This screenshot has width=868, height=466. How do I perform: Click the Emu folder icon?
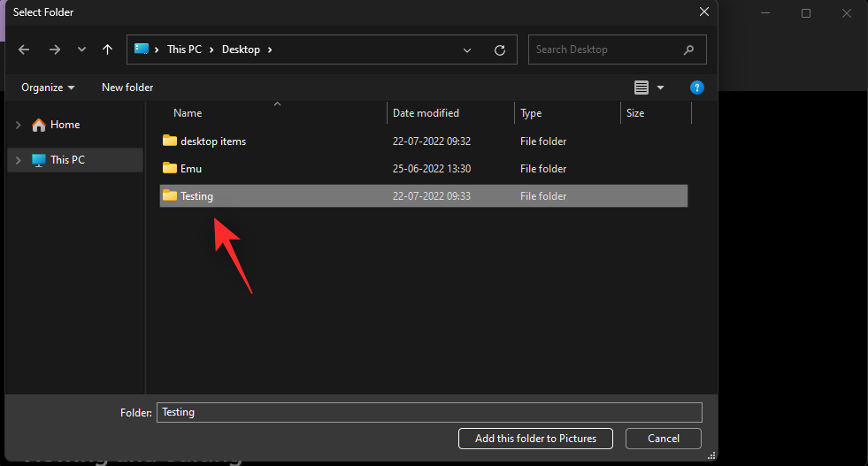click(x=170, y=168)
